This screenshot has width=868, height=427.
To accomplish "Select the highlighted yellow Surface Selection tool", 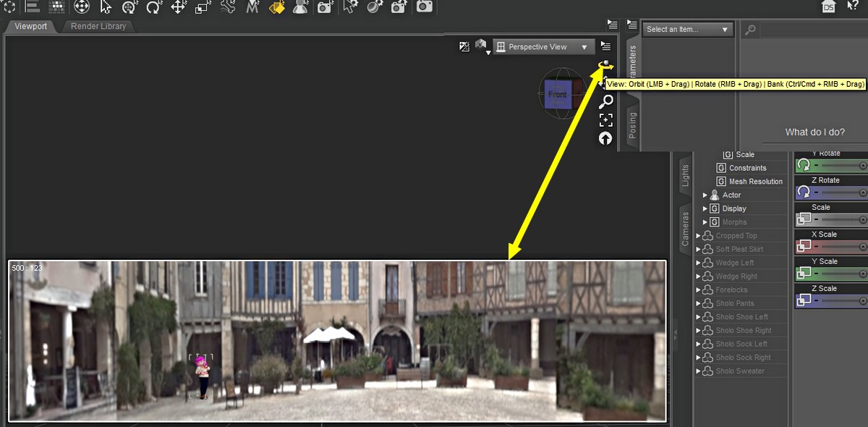I will click(276, 7).
